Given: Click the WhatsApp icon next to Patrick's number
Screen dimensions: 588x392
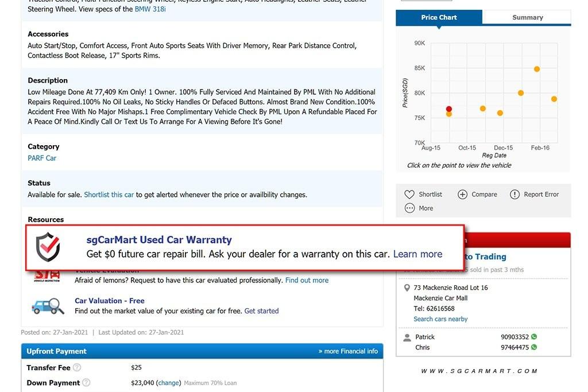Looking at the screenshot, I should click(534, 337).
